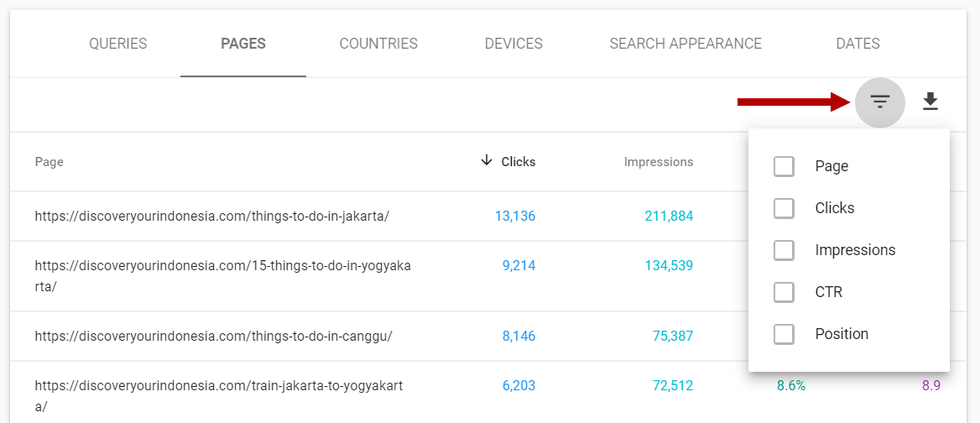Select the Pages tab
The height and width of the screenshot is (423, 980).
click(243, 44)
